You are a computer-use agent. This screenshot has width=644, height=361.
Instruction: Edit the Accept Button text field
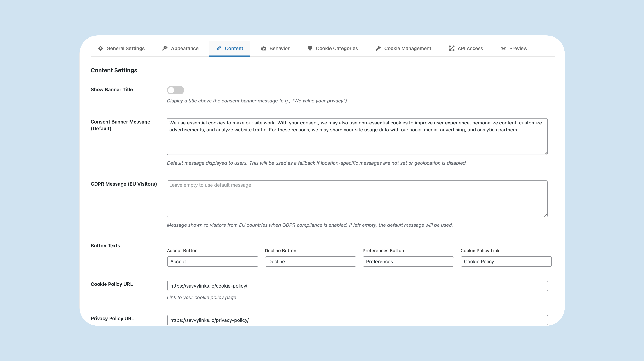pyautogui.click(x=212, y=261)
